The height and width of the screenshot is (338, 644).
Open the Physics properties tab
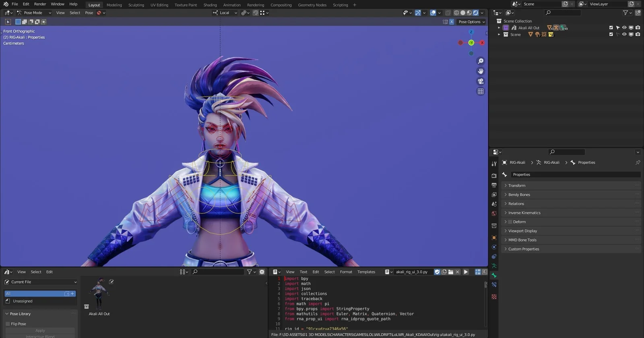(x=494, y=247)
